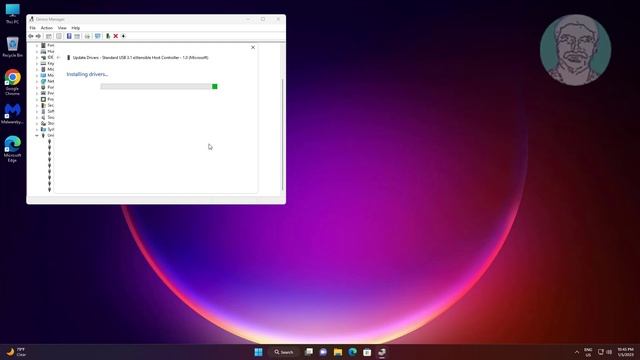
Task: Launch Google Chrome from the desktop
Action: 12,82
